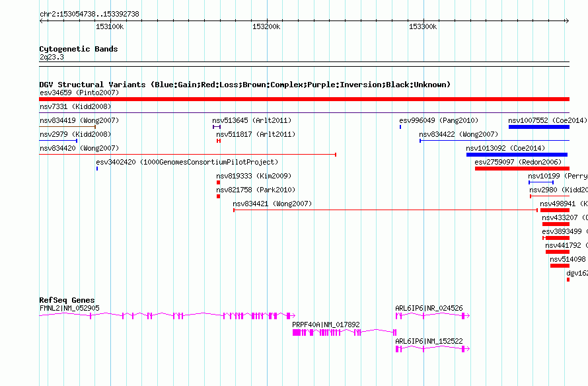The height and width of the screenshot is (386, 588).
Task: Click the 153100k ruler tick label
Action: [x=110, y=26]
